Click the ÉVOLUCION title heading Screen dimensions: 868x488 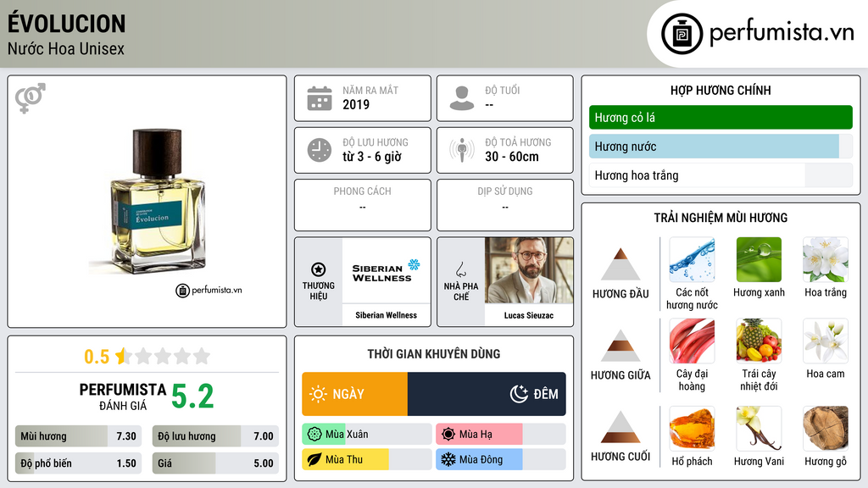click(x=66, y=23)
